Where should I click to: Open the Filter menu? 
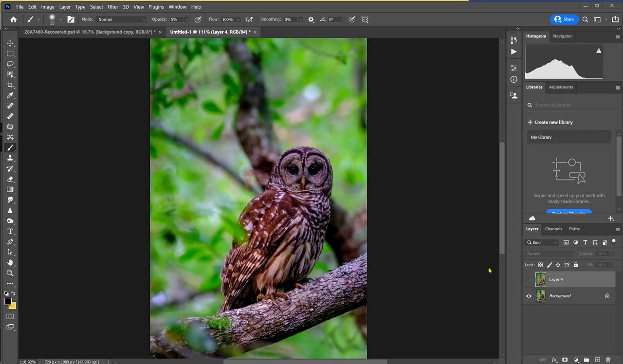click(x=112, y=7)
